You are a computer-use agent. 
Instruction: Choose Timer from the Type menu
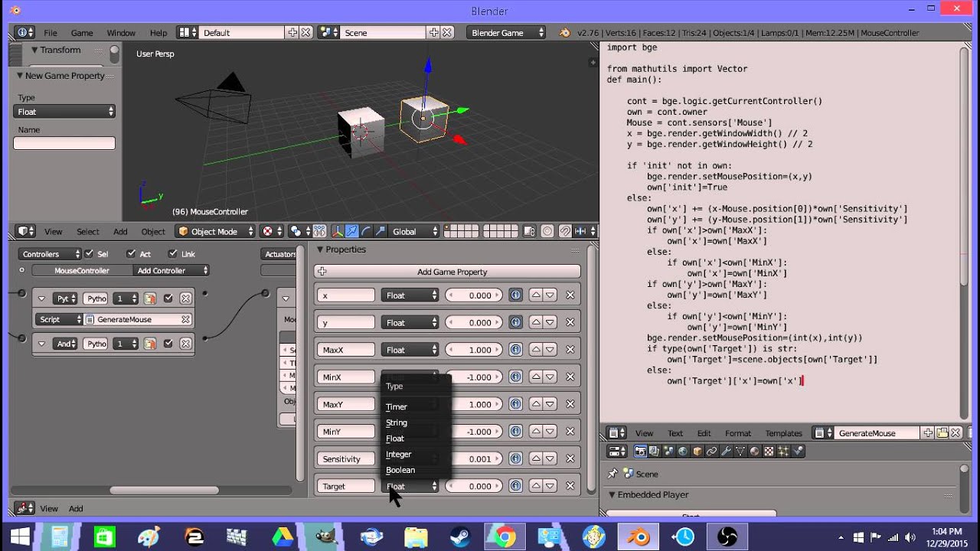click(x=397, y=407)
